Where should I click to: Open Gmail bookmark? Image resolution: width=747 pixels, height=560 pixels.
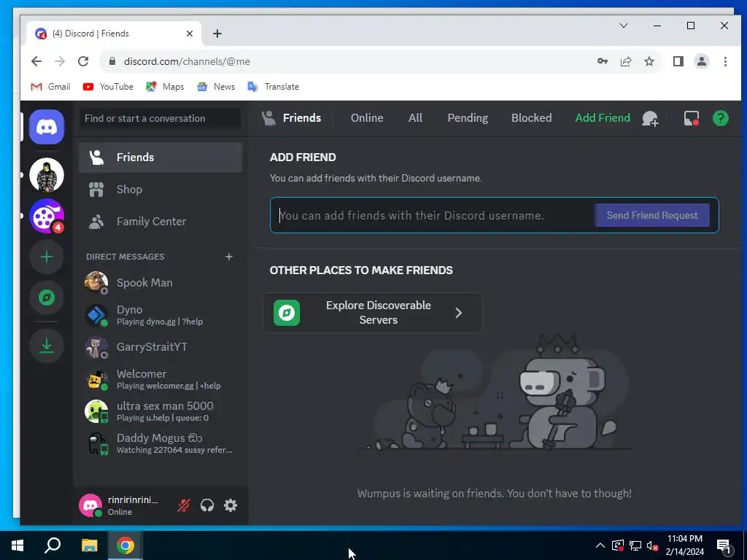pos(50,87)
